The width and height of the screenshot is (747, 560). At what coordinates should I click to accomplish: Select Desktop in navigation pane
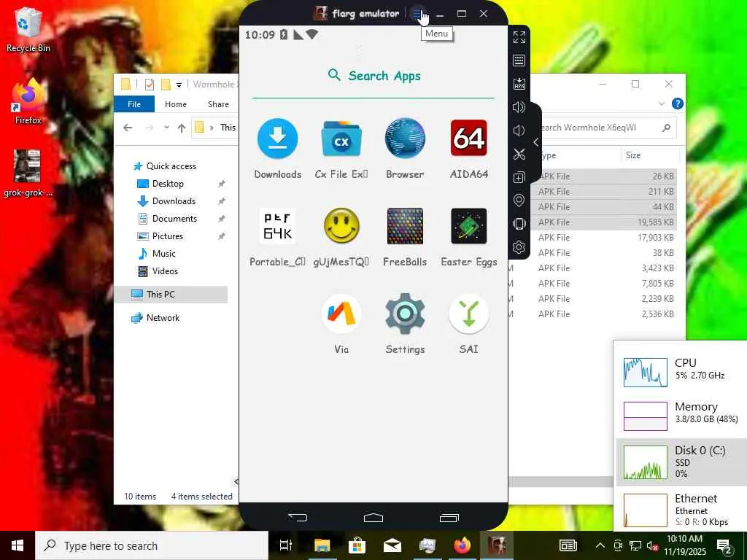[168, 184]
